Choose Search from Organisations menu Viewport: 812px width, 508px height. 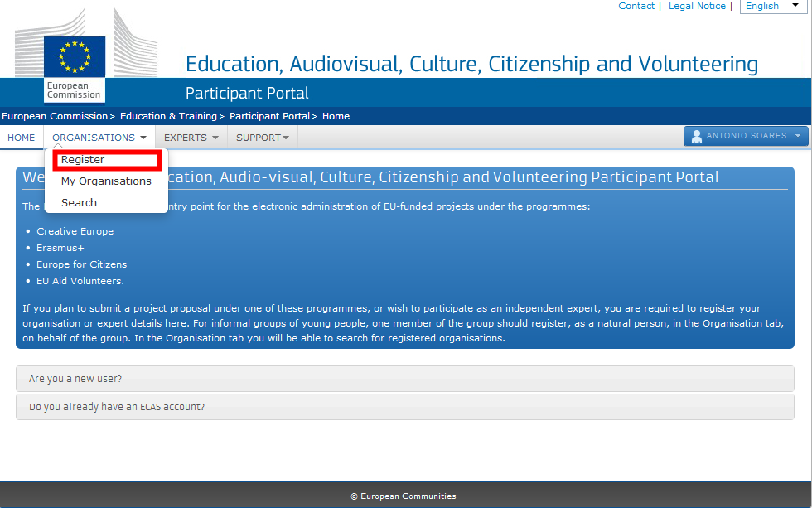79,202
